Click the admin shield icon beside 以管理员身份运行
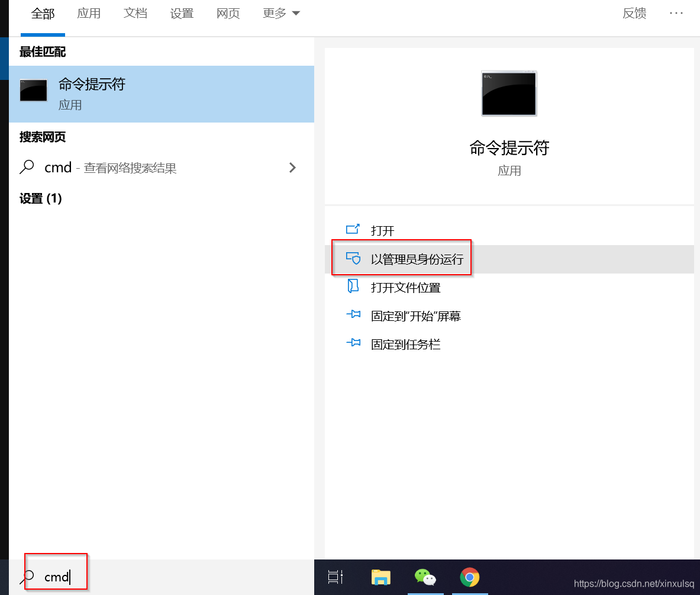This screenshot has height=595, width=700. (353, 258)
